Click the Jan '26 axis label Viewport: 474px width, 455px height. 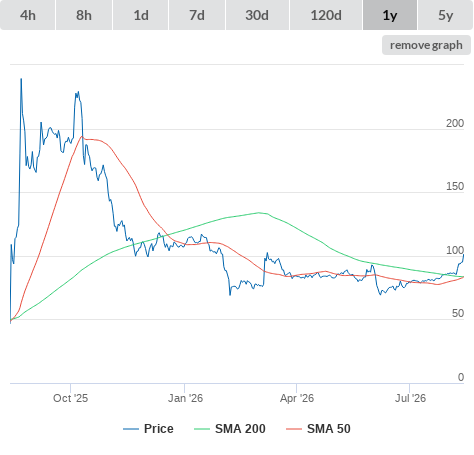[x=185, y=398]
